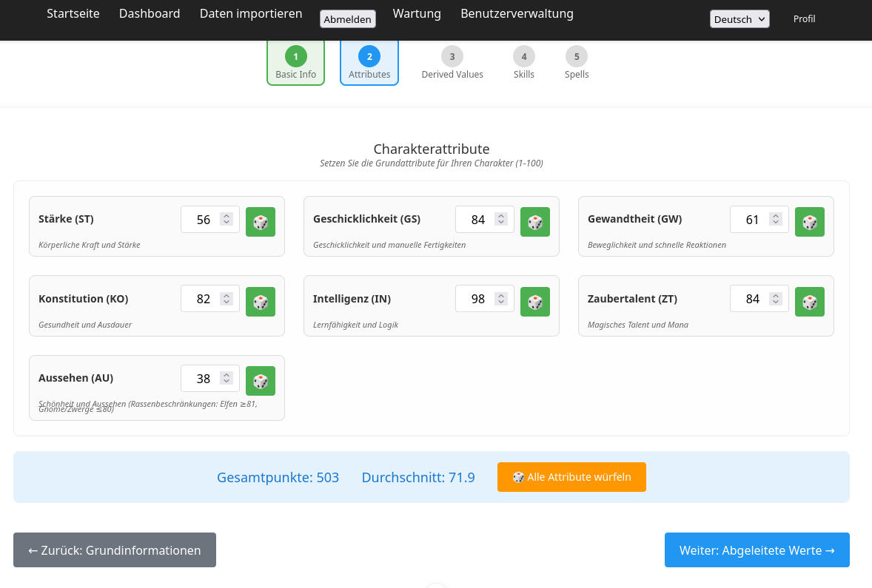Switch to the Basic Info step

(x=295, y=63)
